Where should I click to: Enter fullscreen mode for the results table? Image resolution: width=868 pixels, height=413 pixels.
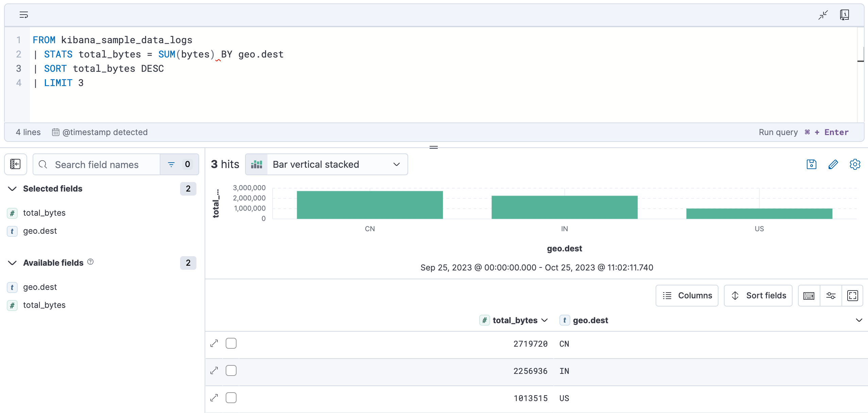pos(853,295)
